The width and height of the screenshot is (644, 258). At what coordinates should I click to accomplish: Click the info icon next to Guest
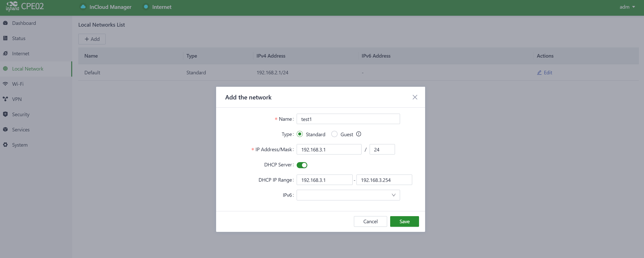[x=358, y=134]
